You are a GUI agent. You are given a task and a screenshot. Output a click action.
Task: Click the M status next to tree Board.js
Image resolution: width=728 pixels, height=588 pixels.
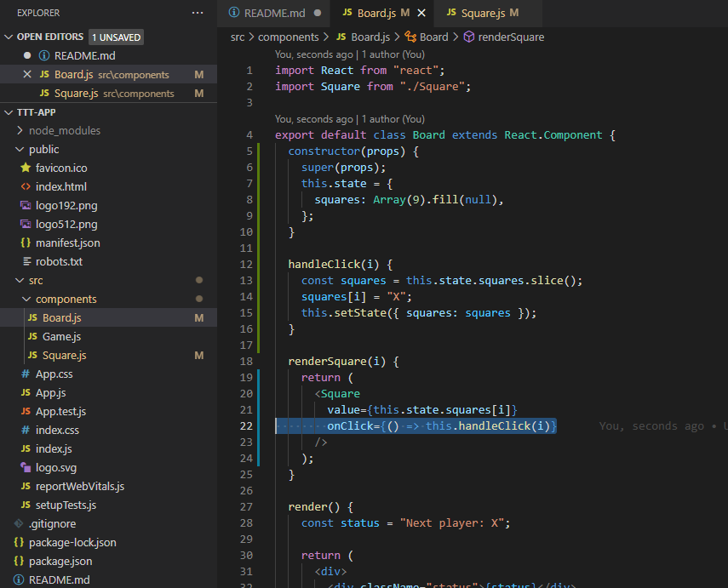(199, 318)
